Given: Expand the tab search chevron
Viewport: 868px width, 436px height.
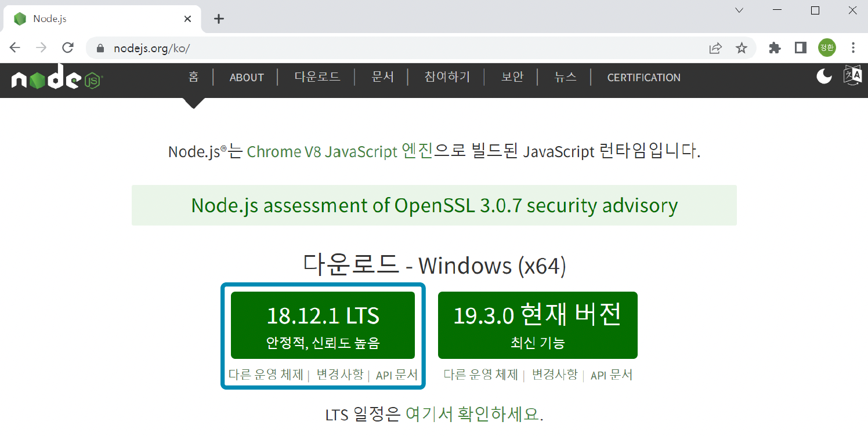Looking at the screenshot, I should (x=739, y=10).
